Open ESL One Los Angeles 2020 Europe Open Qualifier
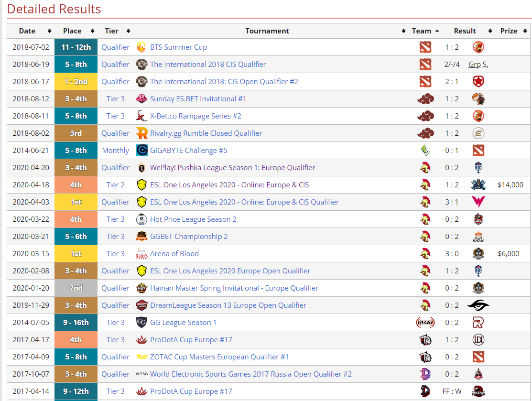The width and height of the screenshot is (532, 401). pos(230,271)
